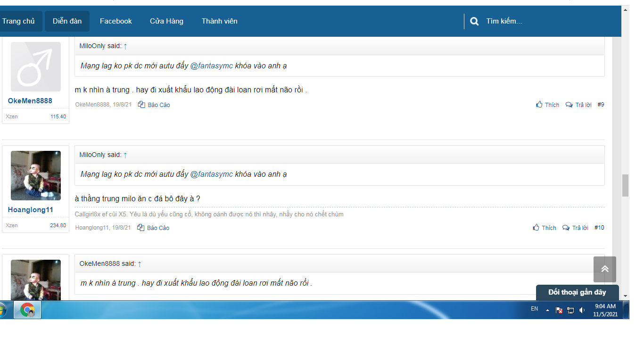The height and width of the screenshot is (362, 644).
Task: Open Chrome from the taskbar
Action: pos(27,310)
